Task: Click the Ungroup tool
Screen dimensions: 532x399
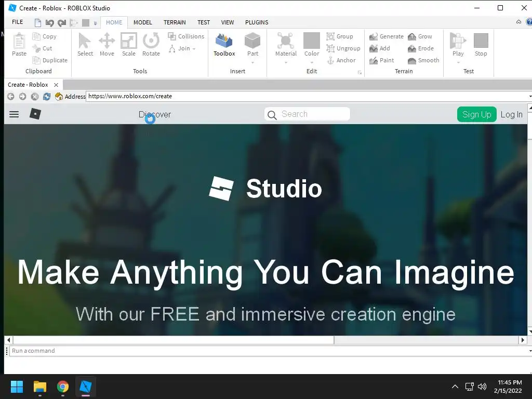Action: 343,48
